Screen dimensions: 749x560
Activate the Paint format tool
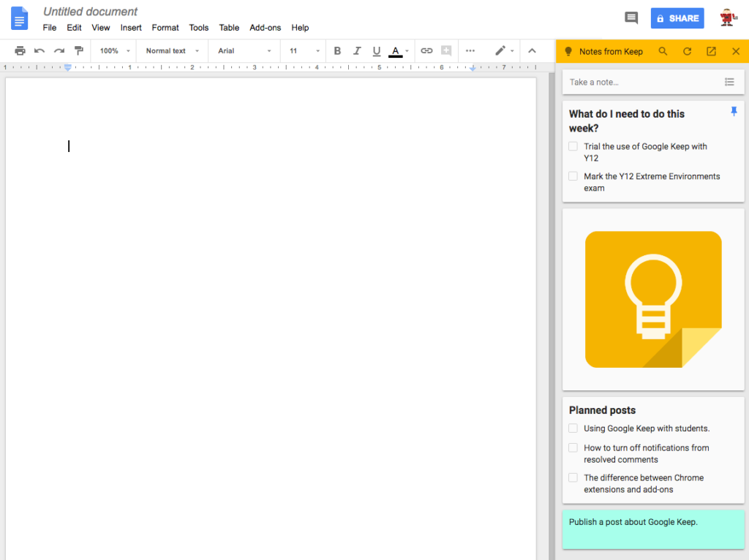[78, 50]
